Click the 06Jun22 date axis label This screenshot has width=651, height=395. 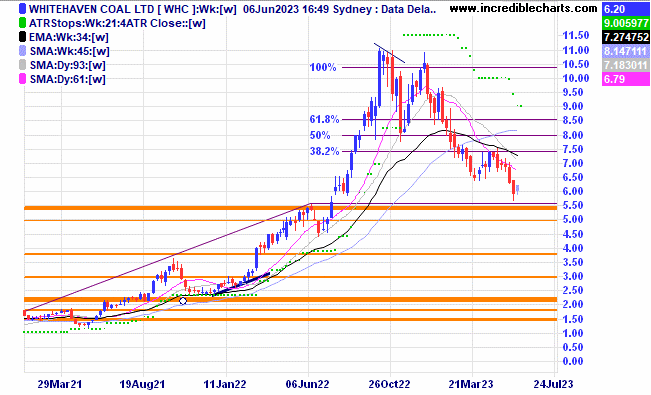tap(307, 384)
